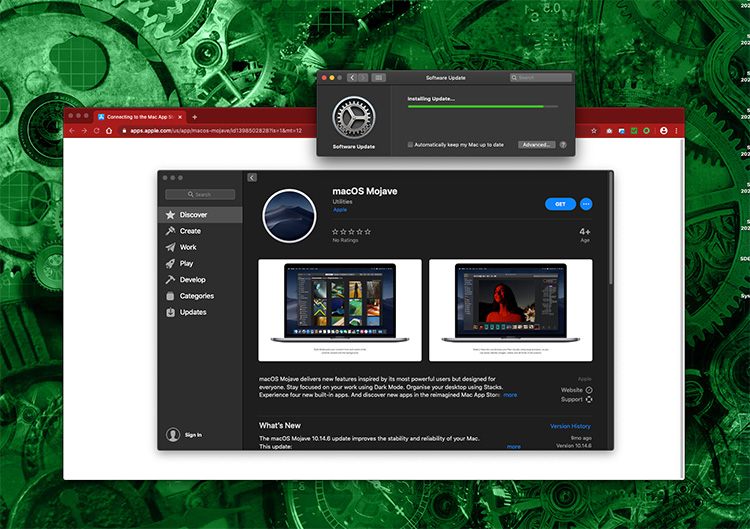Open help question mark button
Screen dimensions: 750x529
563,144
